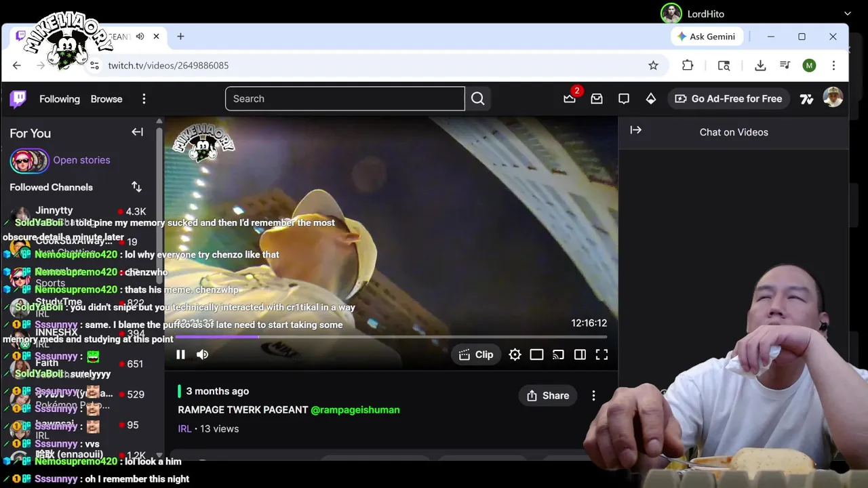
Task: Click the LordHito profile picture
Action: point(671,13)
